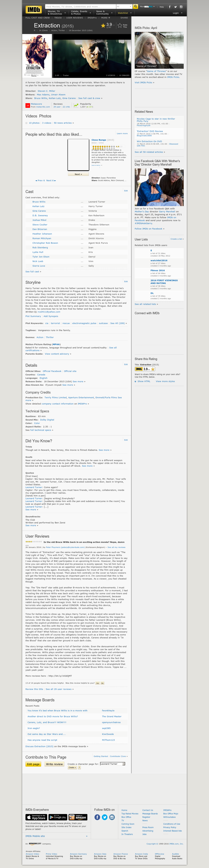The image size is (209, 868).
Task: Open the watchlist2016 user list
Action: click(159, 261)
